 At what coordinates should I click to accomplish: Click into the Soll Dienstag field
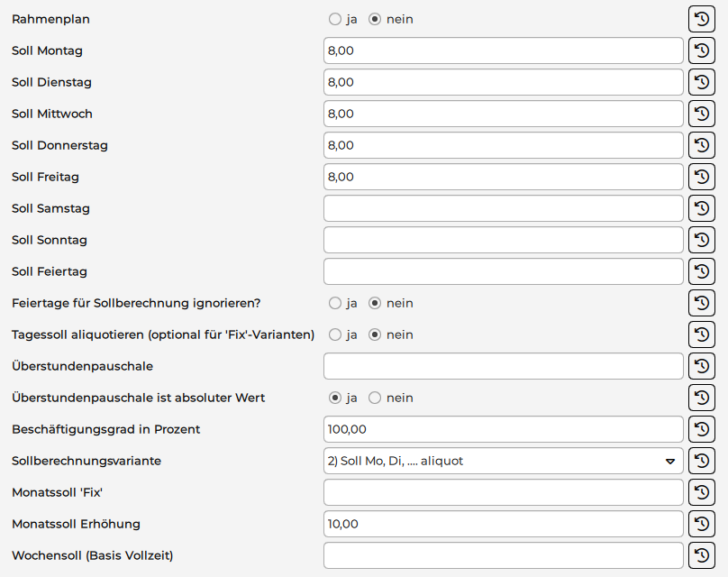point(503,82)
